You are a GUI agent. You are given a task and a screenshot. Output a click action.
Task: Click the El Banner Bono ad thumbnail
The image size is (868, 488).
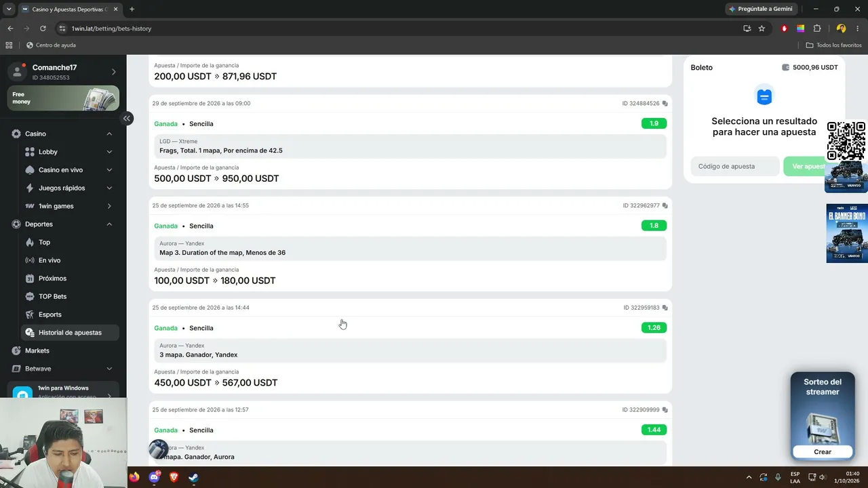pos(846,233)
